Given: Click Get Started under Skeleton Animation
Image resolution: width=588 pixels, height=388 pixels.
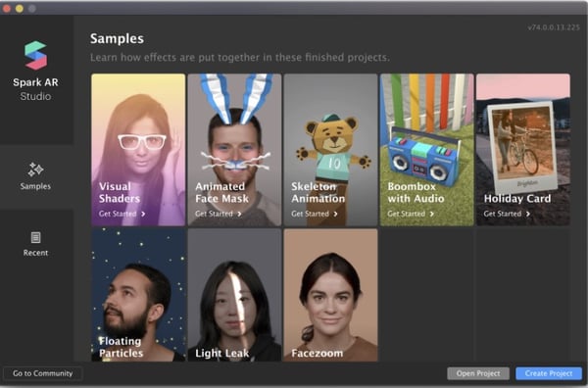Looking at the screenshot, I should [310, 214].
